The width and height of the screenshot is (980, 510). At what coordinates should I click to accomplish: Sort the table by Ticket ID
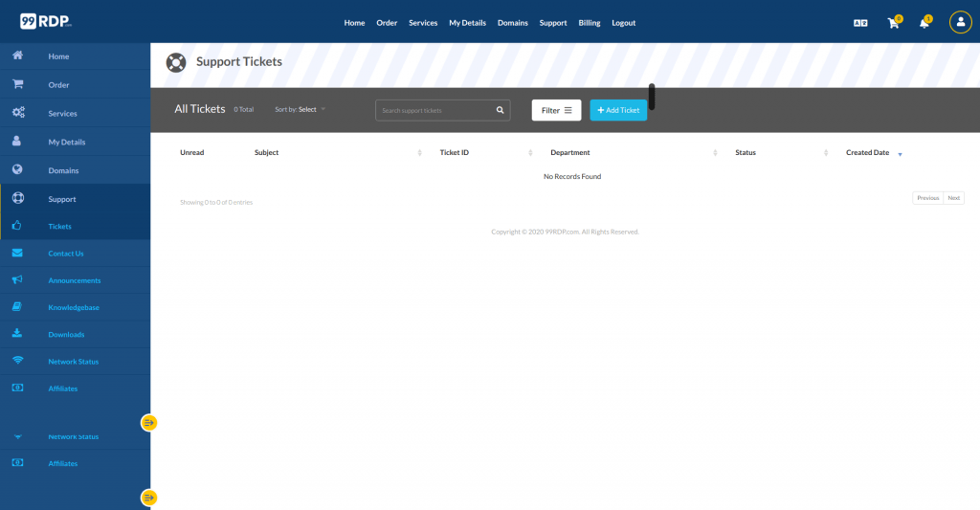(455, 153)
